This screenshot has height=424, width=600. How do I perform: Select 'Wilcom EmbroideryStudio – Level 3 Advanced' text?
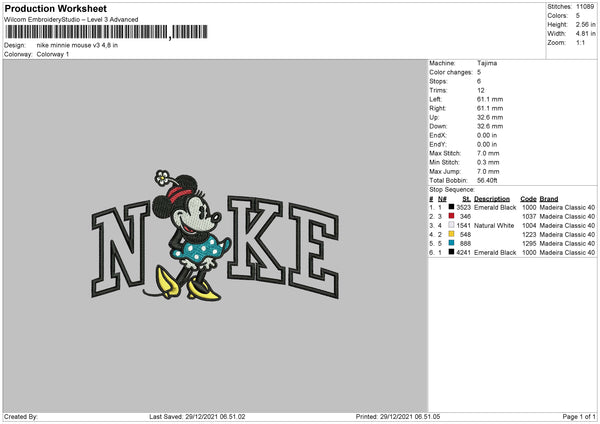[x=71, y=20]
